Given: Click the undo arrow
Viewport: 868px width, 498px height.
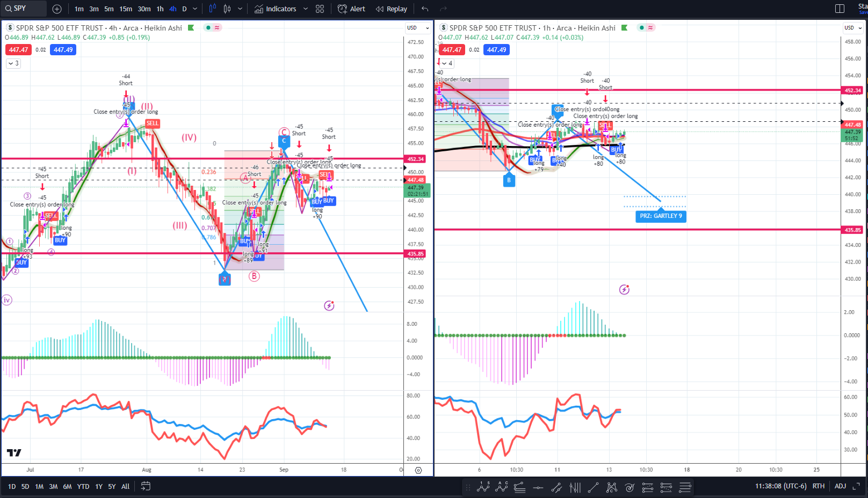Looking at the screenshot, I should pos(425,9).
